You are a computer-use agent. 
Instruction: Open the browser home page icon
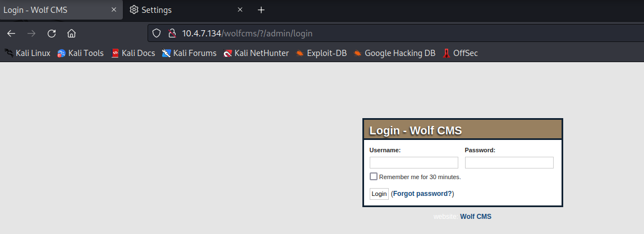(x=71, y=33)
